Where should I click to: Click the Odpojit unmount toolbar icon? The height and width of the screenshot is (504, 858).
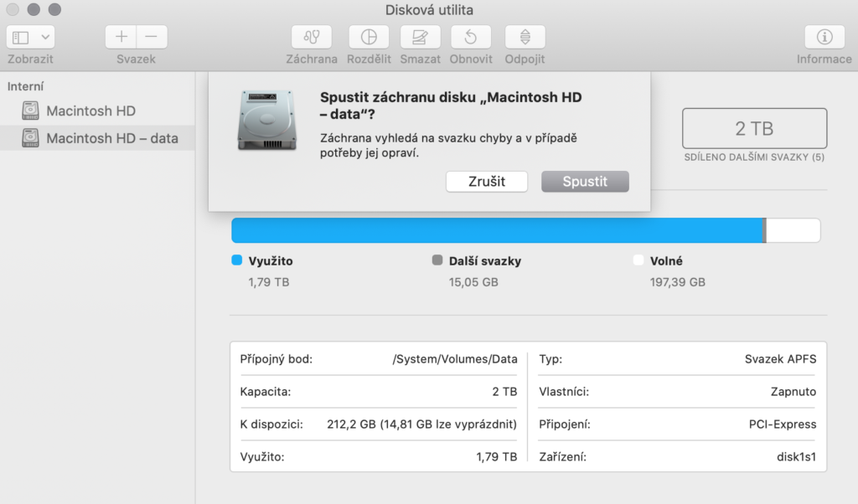click(525, 37)
